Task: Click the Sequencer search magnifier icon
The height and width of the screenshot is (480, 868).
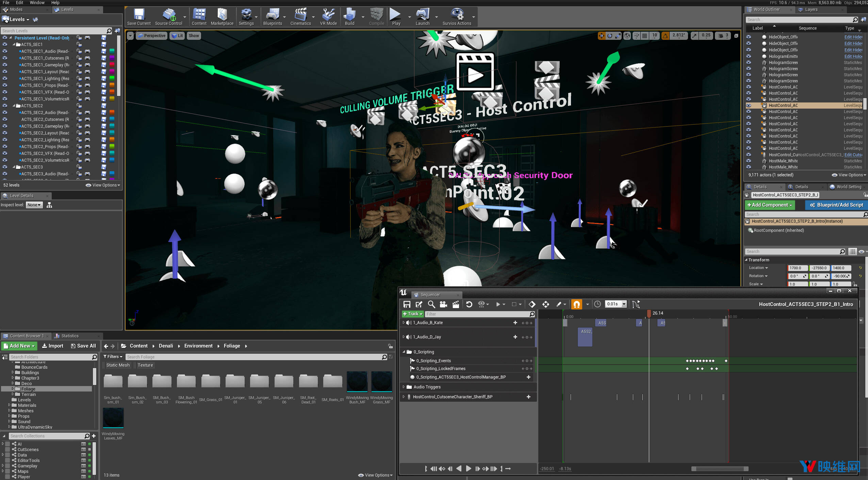Action: 431,304
